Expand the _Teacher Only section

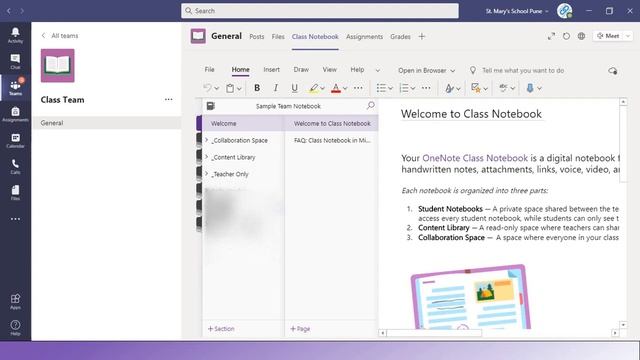tap(207, 173)
